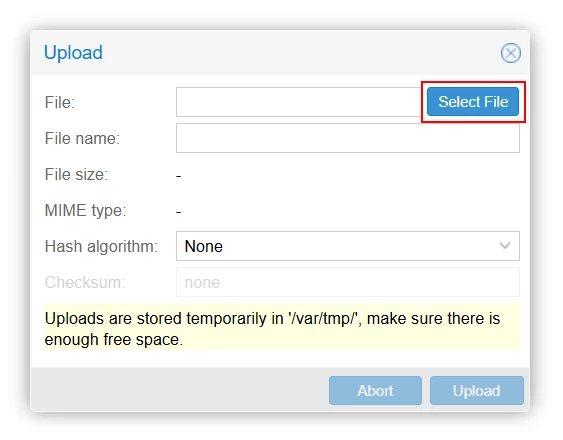
Task: Click the Select File button
Action: tap(473, 102)
